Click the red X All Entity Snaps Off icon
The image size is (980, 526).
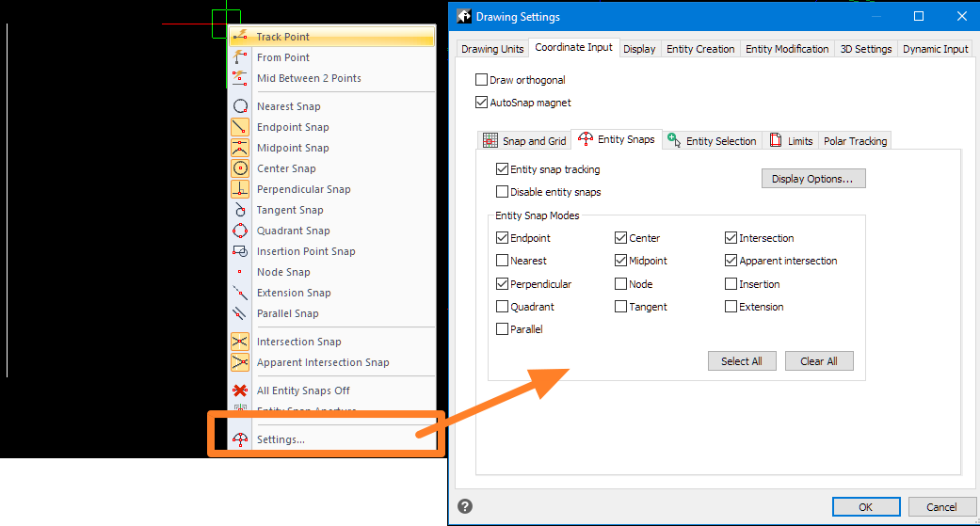coord(240,391)
